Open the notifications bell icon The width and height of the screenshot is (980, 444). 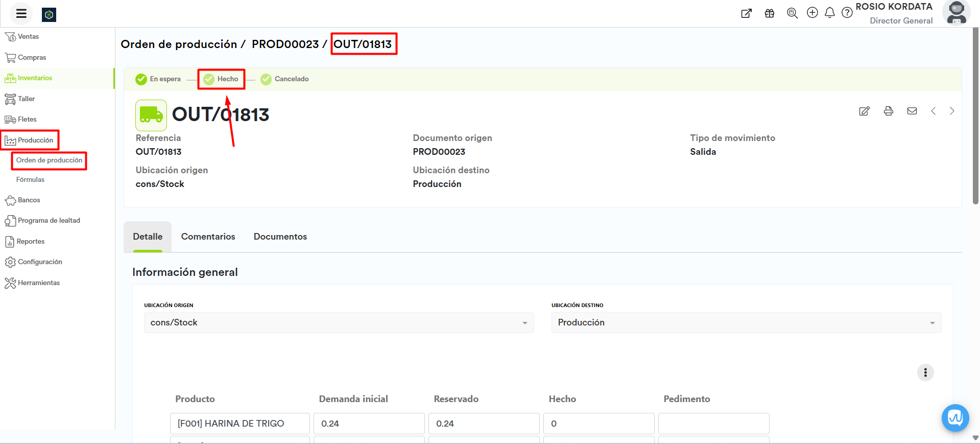pos(829,13)
